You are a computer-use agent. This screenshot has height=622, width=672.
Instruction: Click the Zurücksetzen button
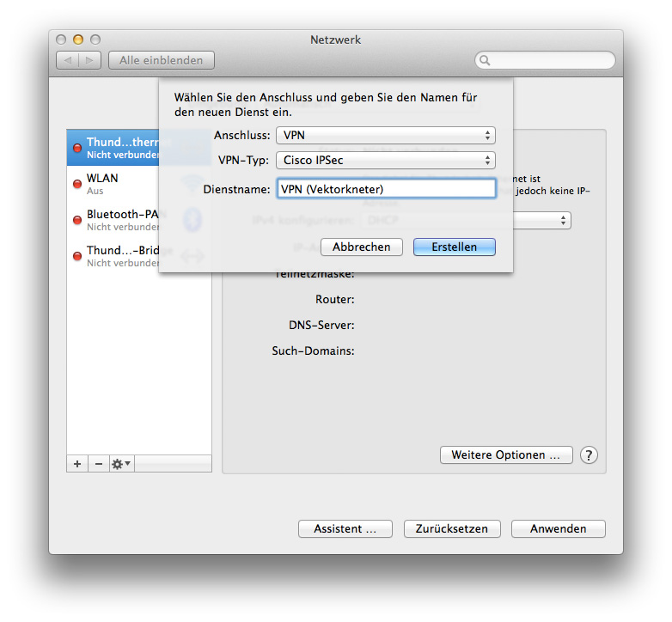(452, 529)
